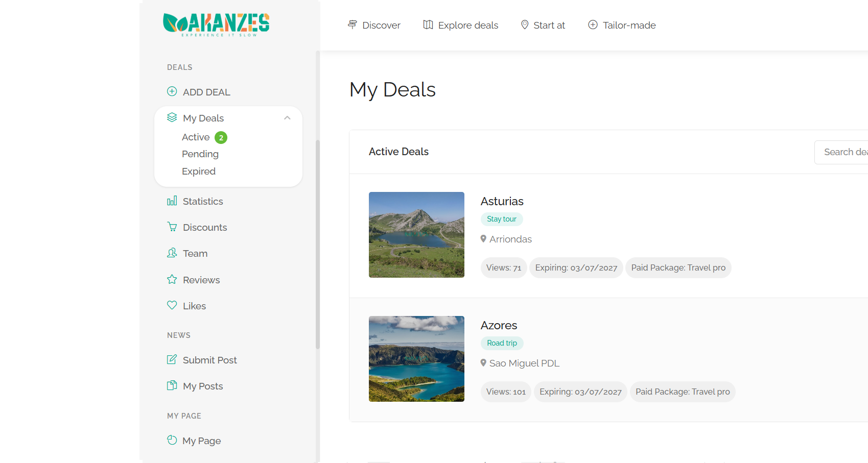
Task: Collapse the My Deals submenu chevron
Action: pyautogui.click(x=287, y=118)
